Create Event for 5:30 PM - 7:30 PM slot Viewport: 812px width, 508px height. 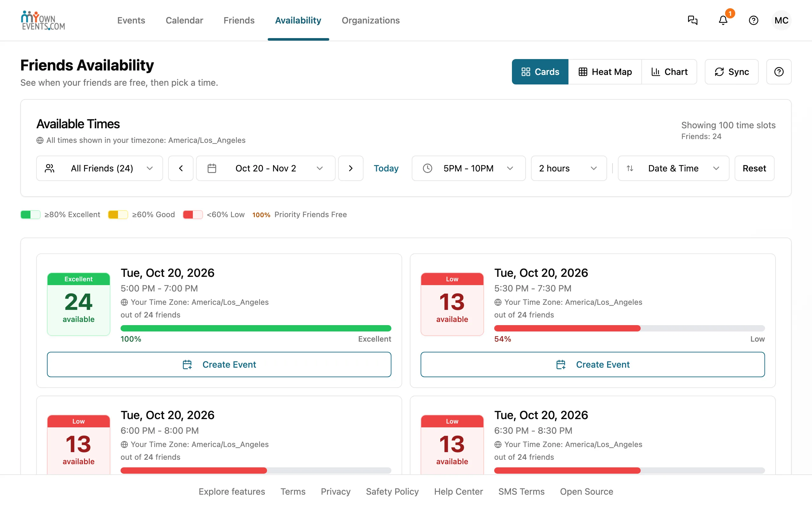592,364
